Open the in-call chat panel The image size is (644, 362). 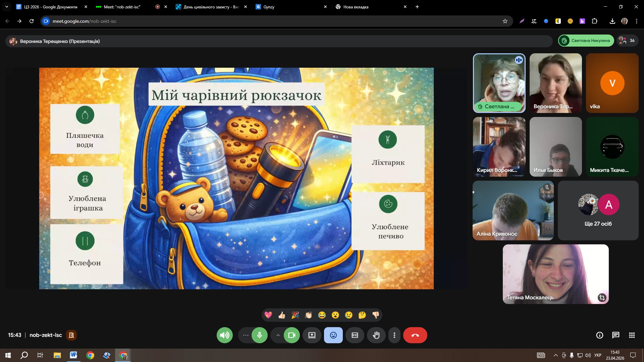coord(615,335)
